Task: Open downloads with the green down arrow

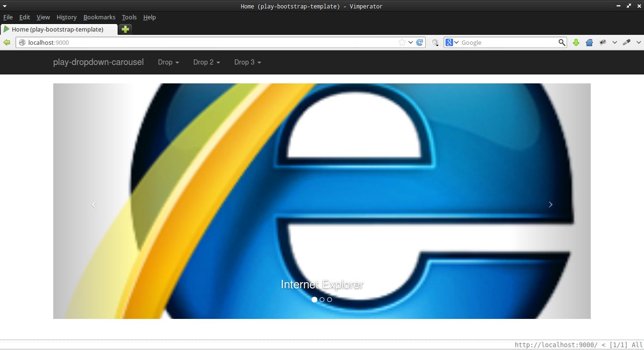Action: pos(576,42)
